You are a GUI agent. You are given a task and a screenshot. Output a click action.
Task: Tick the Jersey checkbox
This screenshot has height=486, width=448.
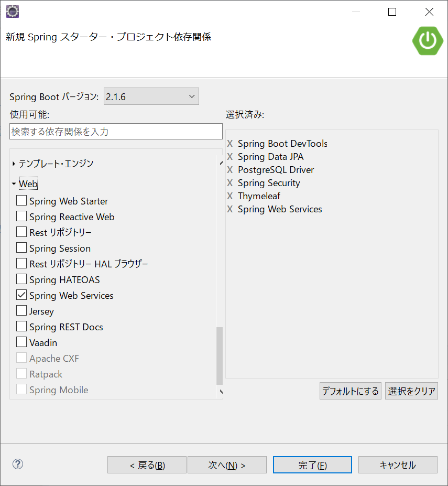tap(21, 310)
